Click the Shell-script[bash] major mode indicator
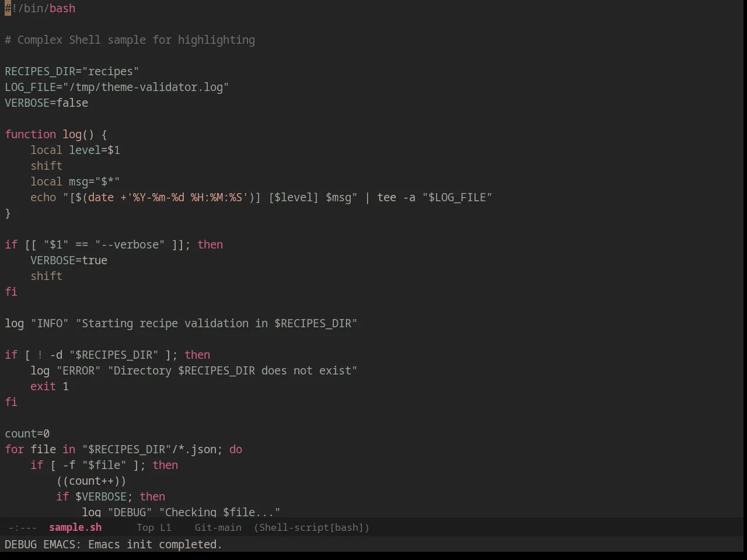The width and height of the screenshot is (747, 560). pos(312,527)
